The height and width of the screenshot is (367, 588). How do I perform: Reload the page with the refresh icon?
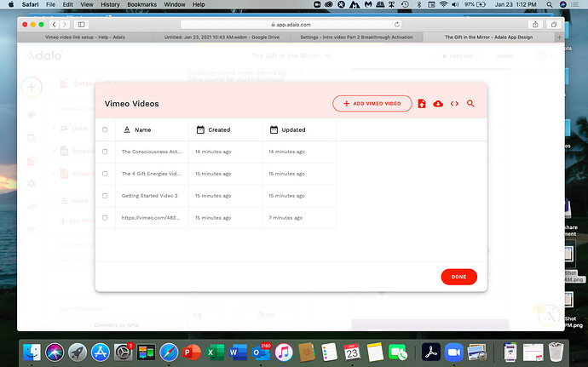tap(397, 25)
